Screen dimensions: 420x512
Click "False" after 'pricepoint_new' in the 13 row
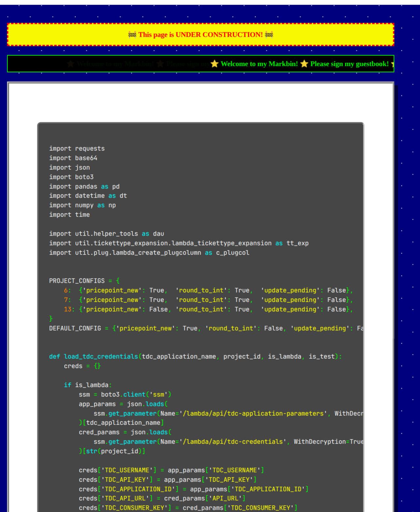(158, 309)
